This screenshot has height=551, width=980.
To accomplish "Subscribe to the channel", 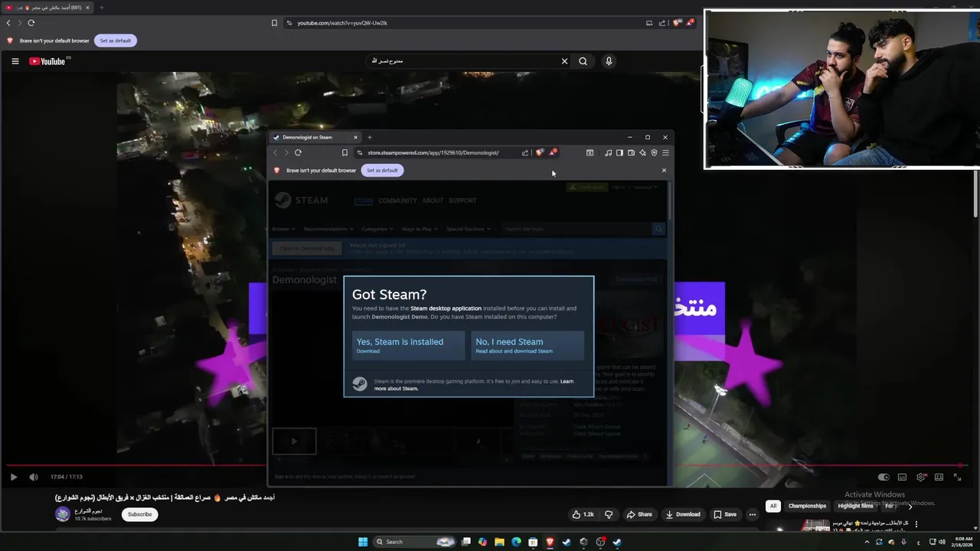I will click(x=139, y=514).
